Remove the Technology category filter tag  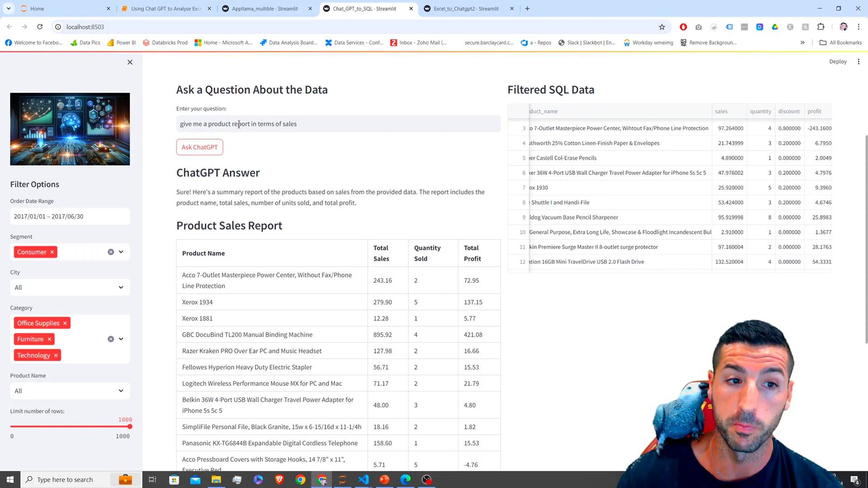coord(56,355)
